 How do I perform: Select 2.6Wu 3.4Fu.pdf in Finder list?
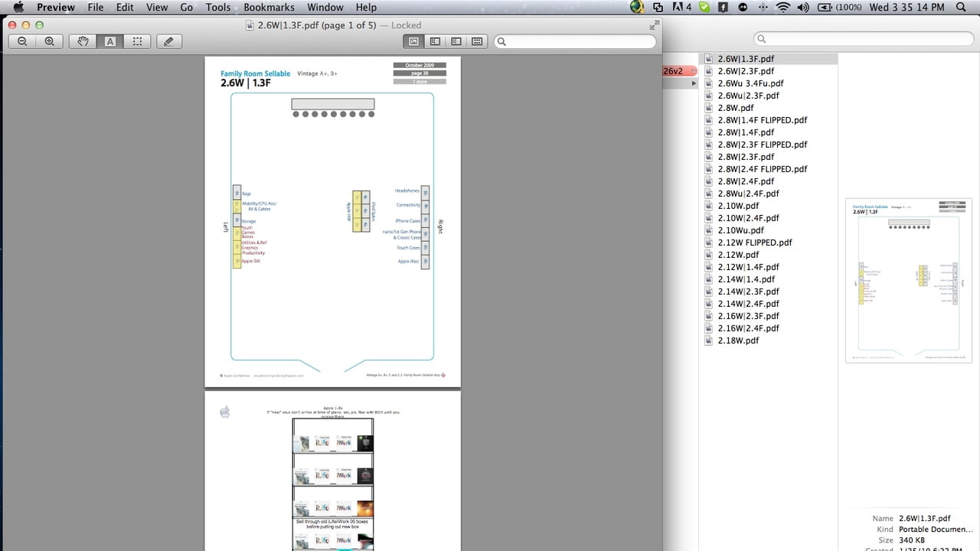click(x=750, y=83)
